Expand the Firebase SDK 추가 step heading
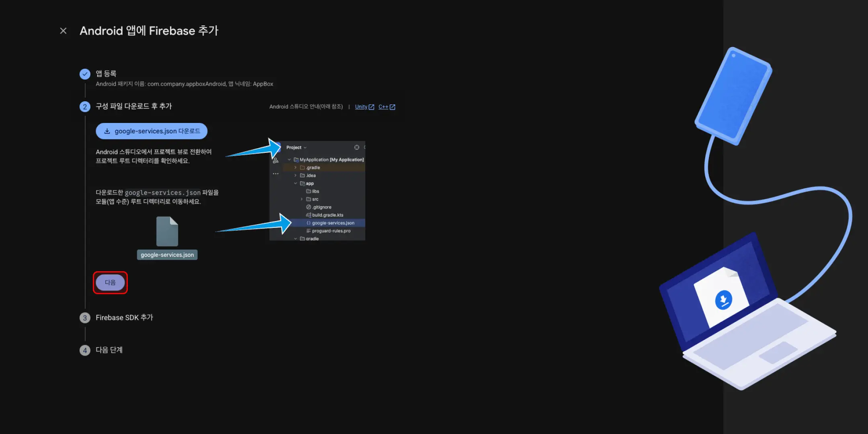This screenshot has width=868, height=434. pos(124,317)
